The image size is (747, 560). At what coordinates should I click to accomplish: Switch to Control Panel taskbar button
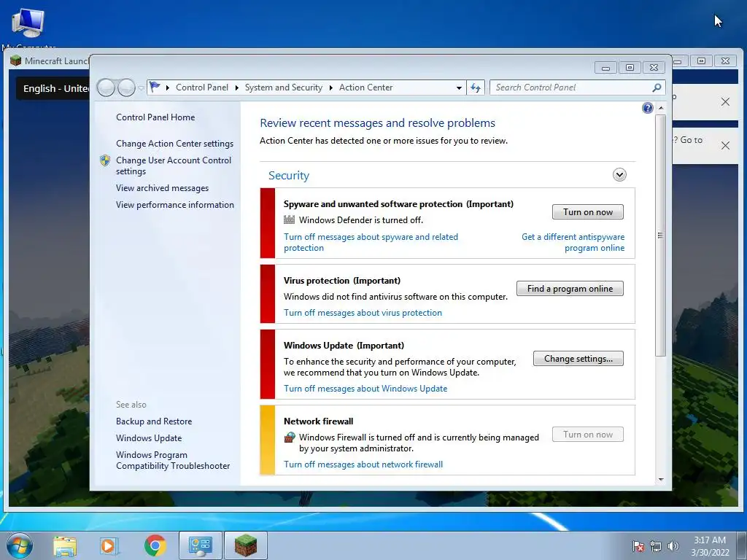tap(200, 545)
